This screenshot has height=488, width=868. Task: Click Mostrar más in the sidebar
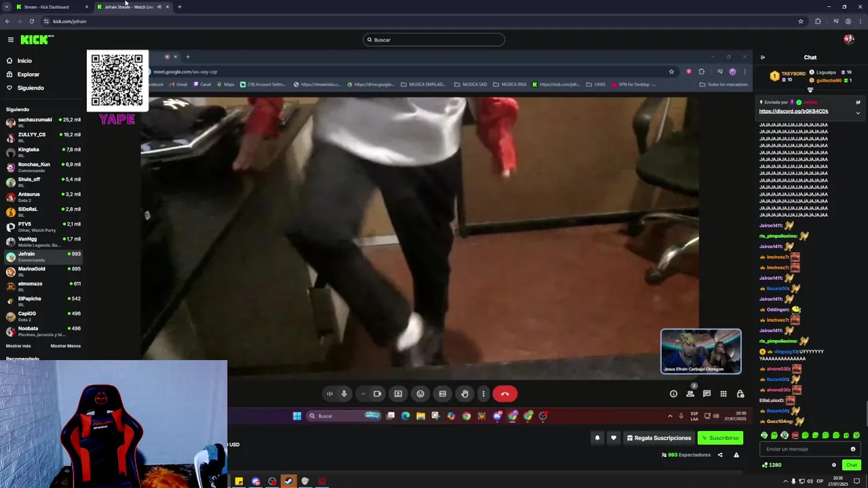18,346
